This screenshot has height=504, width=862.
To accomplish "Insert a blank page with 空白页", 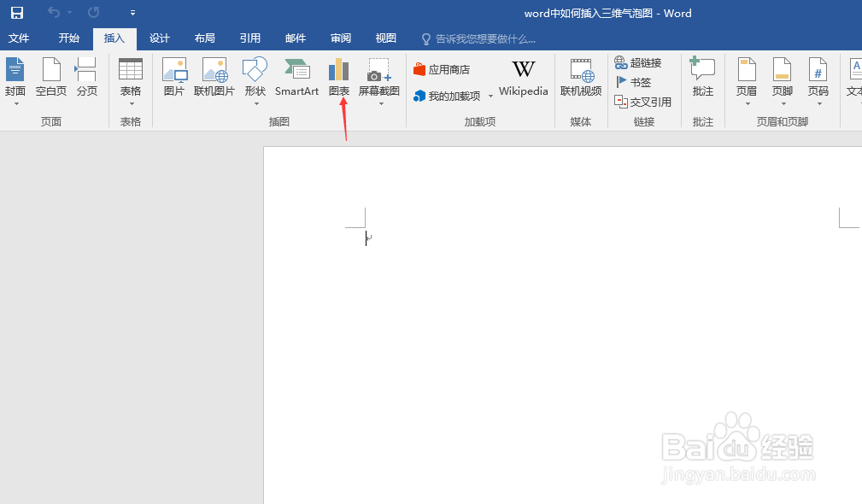I will [50, 81].
